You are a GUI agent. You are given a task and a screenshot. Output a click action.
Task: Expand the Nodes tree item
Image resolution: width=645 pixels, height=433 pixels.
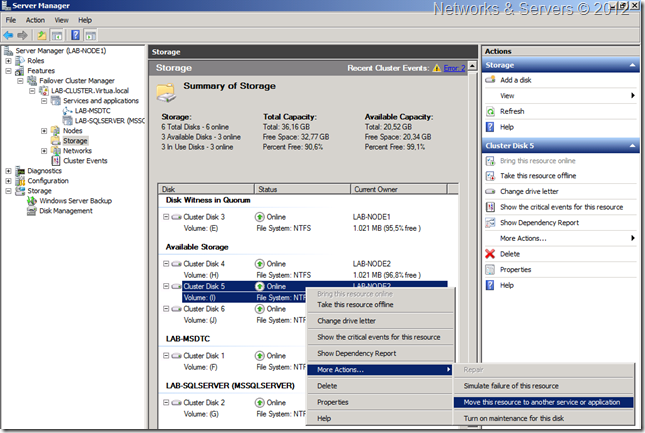coord(43,131)
